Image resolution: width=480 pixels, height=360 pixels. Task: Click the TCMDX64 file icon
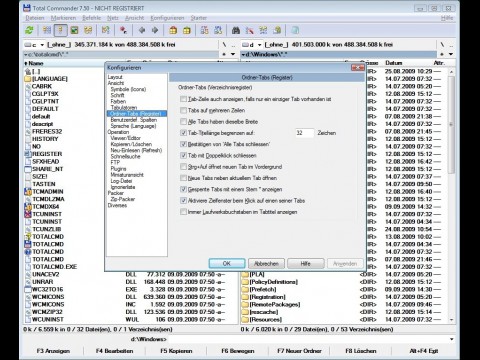pyautogui.click(x=28, y=207)
